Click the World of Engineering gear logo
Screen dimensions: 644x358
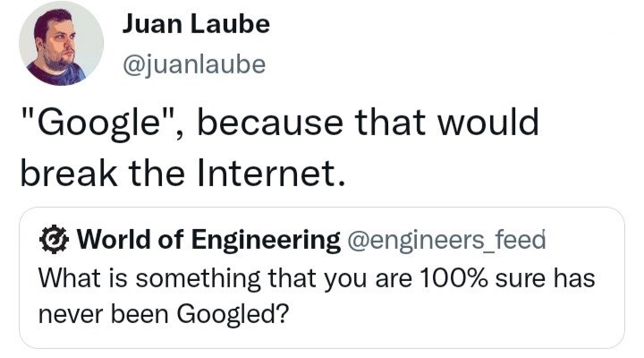point(55,239)
